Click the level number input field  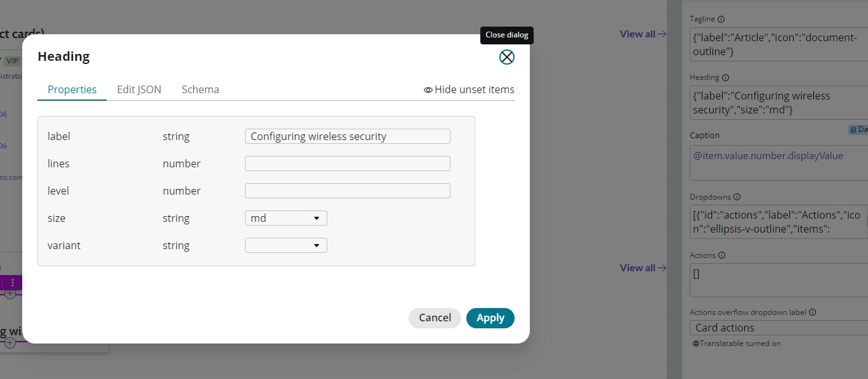pos(348,191)
